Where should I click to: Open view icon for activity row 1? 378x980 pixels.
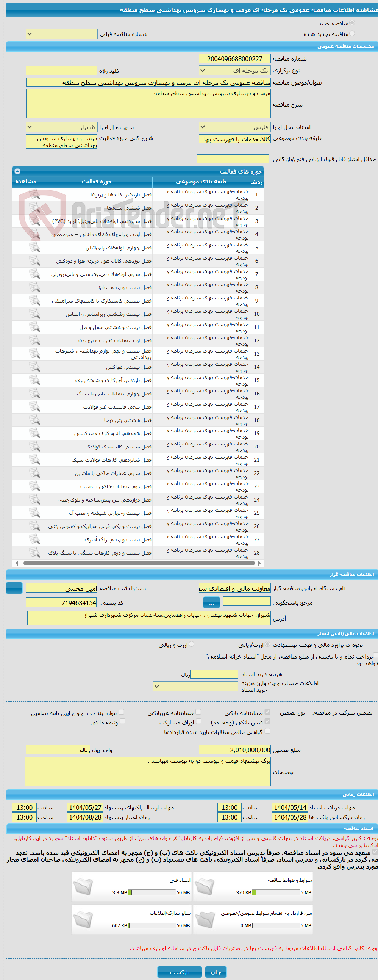34,195
